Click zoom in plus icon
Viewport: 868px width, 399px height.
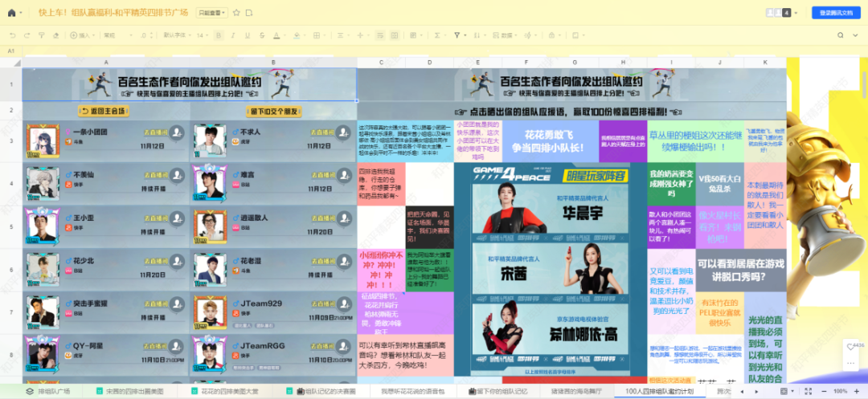point(858,391)
